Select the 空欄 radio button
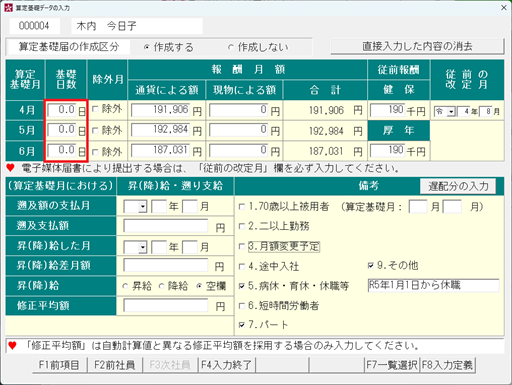This screenshot has width=512, height=385. tap(199, 286)
